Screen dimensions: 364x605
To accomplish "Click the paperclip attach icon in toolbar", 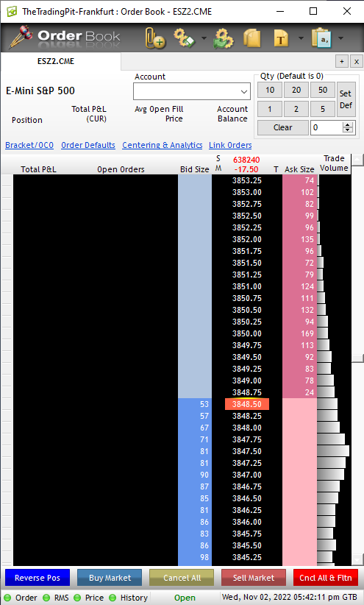I will (x=155, y=38).
